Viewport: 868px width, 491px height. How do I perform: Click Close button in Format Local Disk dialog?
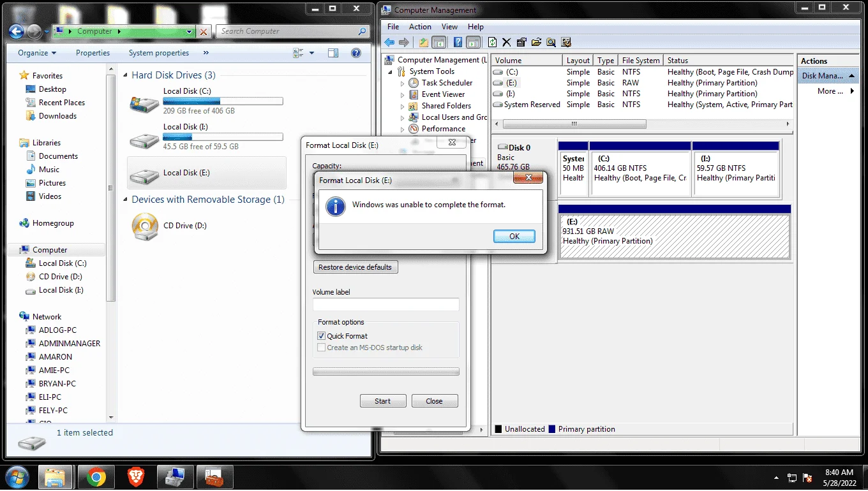pos(434,401)
